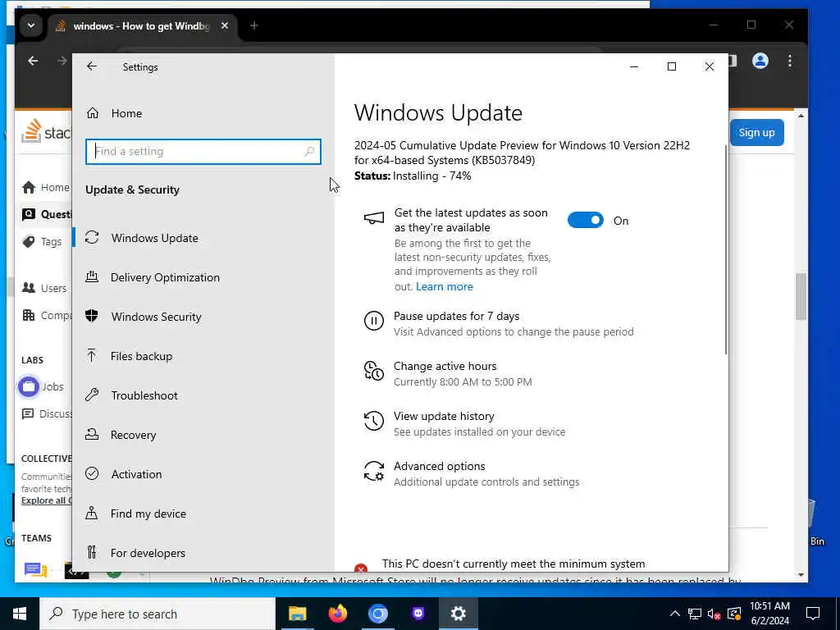The width and height of the screenshot is (840, 630).
Task: Switch to the windows - How to get Windbg tab
Action: 141,25
